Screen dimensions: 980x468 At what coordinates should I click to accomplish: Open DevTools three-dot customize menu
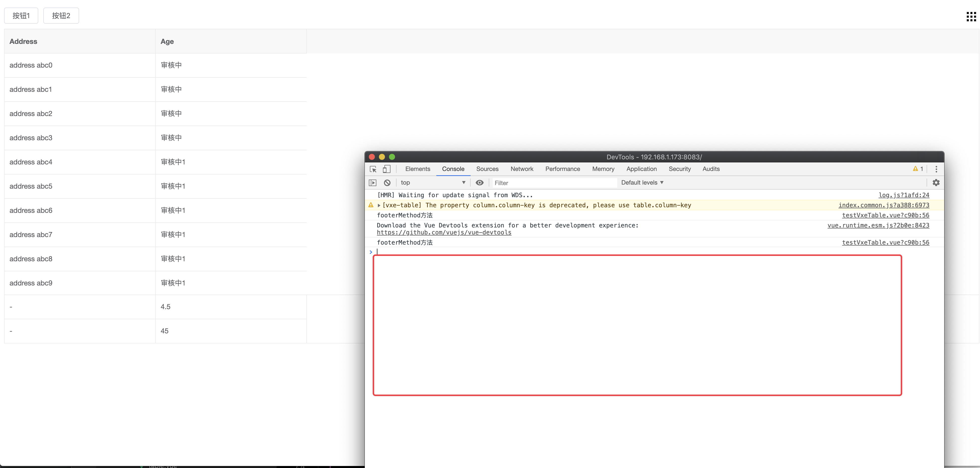click(x=936, y=169)
